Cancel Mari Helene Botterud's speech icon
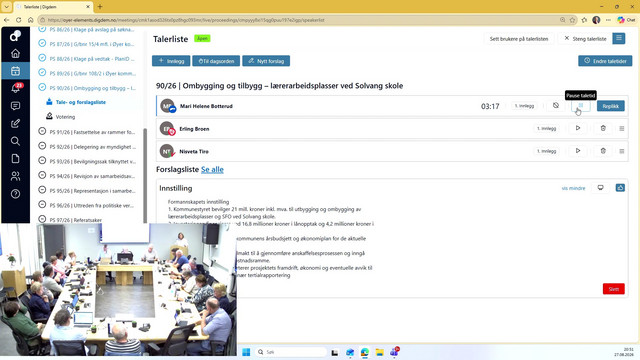 [556, 106]
